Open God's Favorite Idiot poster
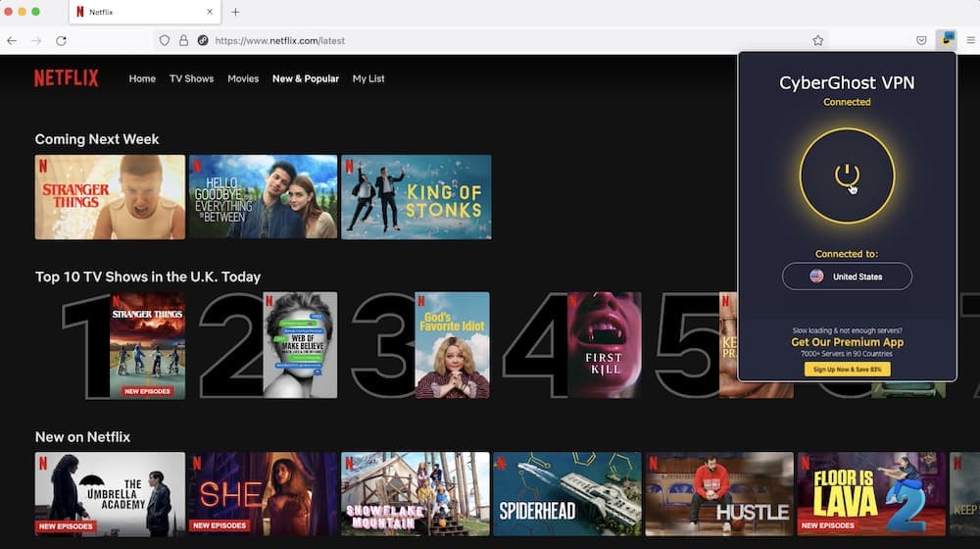This screenshot has width=980, height=549. point(453,345)
